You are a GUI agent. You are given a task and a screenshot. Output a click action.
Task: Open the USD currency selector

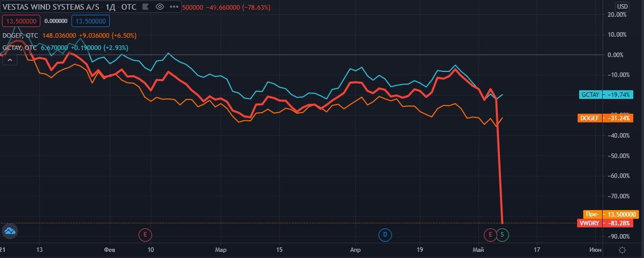pos(622,6)
